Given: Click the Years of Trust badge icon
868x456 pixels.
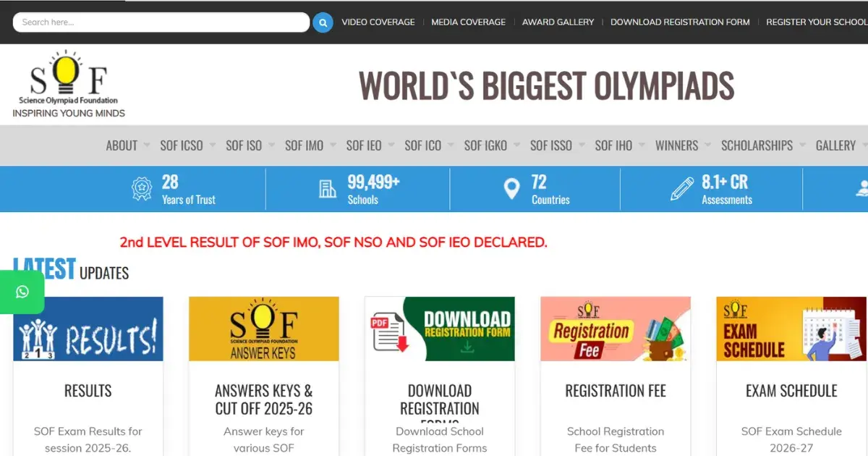Looking at the screenshot, I should (x=142, y=189).
